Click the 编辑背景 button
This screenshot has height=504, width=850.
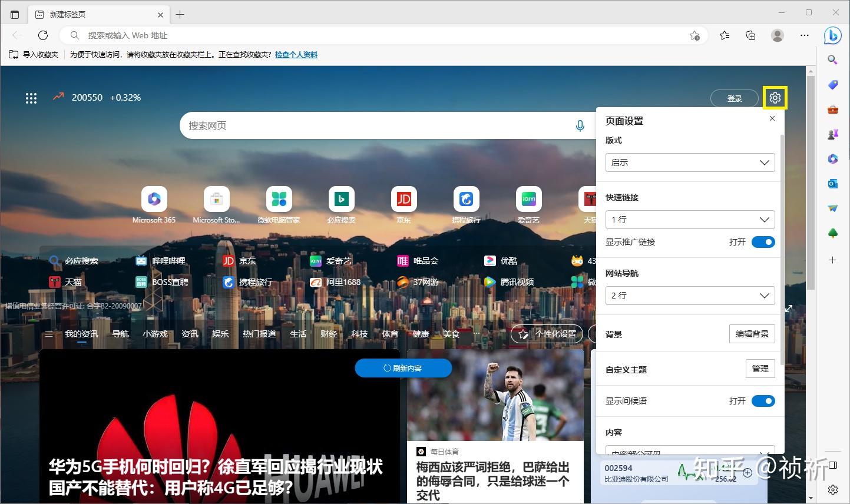(x=752, y=334)
